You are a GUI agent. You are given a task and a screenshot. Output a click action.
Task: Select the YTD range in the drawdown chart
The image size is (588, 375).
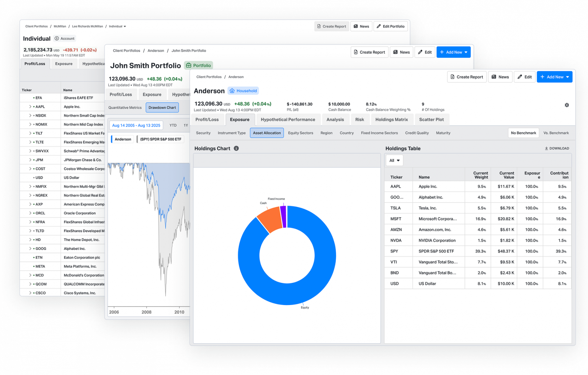173,125
